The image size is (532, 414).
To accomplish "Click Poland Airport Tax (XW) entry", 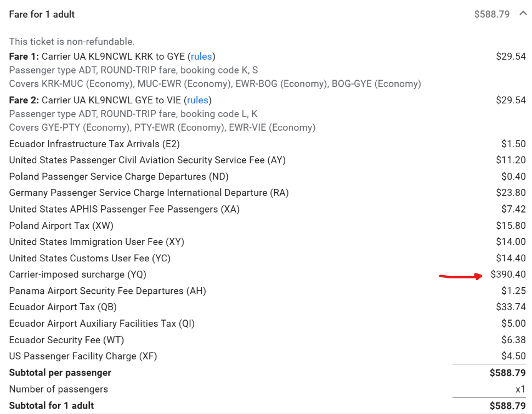I will 61,226.
